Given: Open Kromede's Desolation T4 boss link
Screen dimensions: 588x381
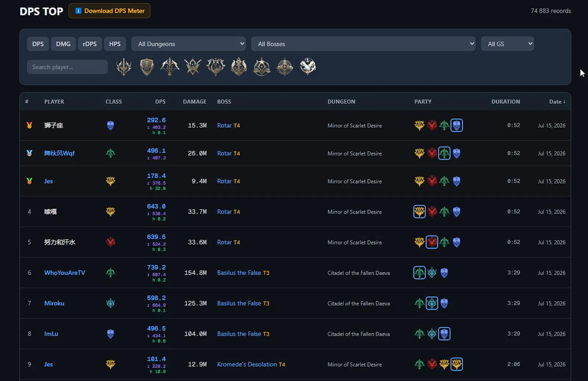Looking at the screenshot, I should tap(251, 364).
